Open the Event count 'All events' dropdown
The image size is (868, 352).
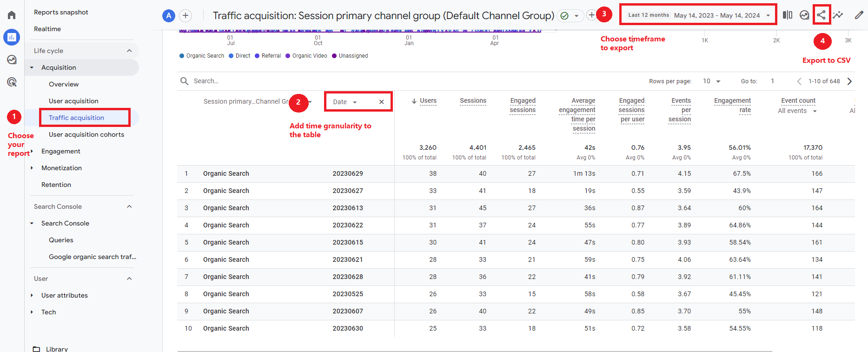pyautogui.click(x=797, y=111)
